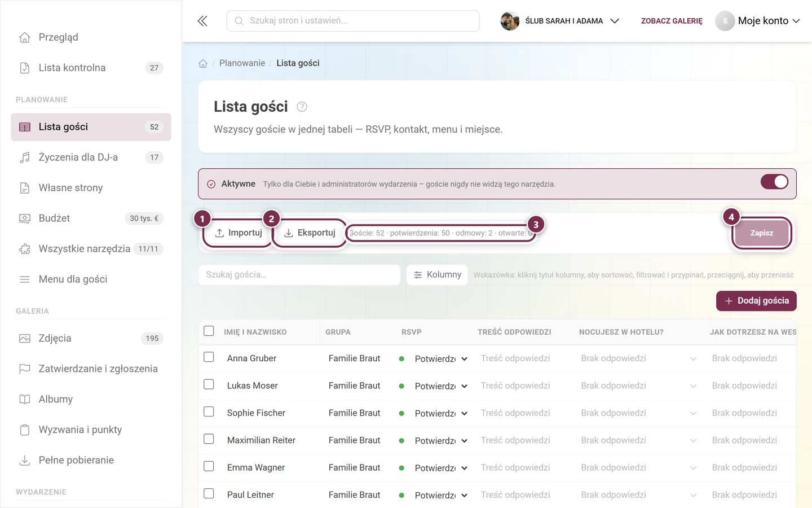Screen dimensions: 812x508
Task: Click the Pełne pobieranie download icon
Action: (x=25, y=461)
